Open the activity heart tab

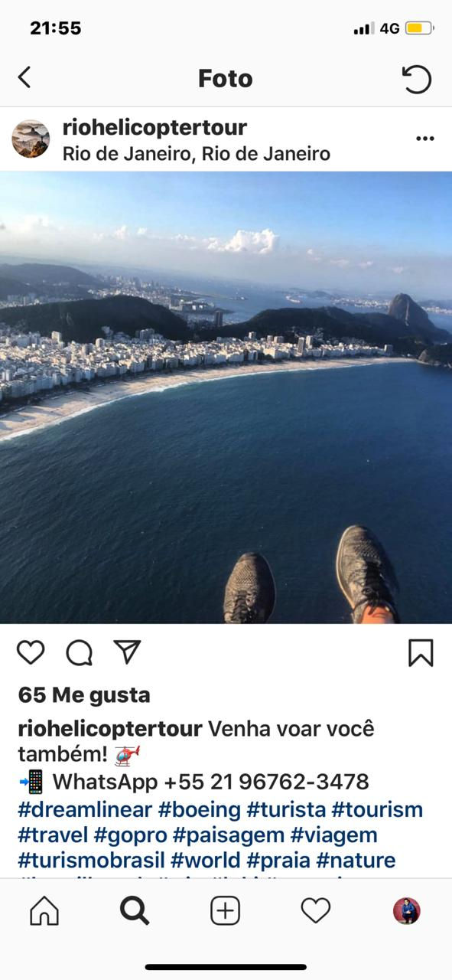[x=315, y=911]
